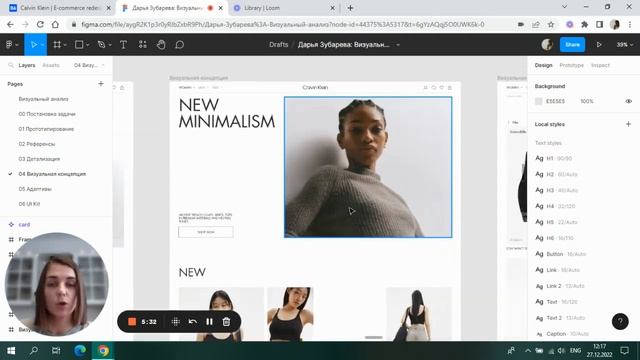Bookmark this page with star icon
Viewport: 640px width, 360px height.
[551, 24]
